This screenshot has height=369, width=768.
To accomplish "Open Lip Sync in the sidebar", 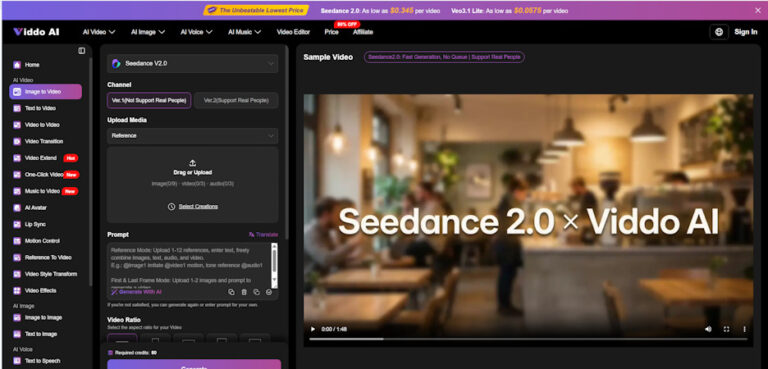I will 35,224.
